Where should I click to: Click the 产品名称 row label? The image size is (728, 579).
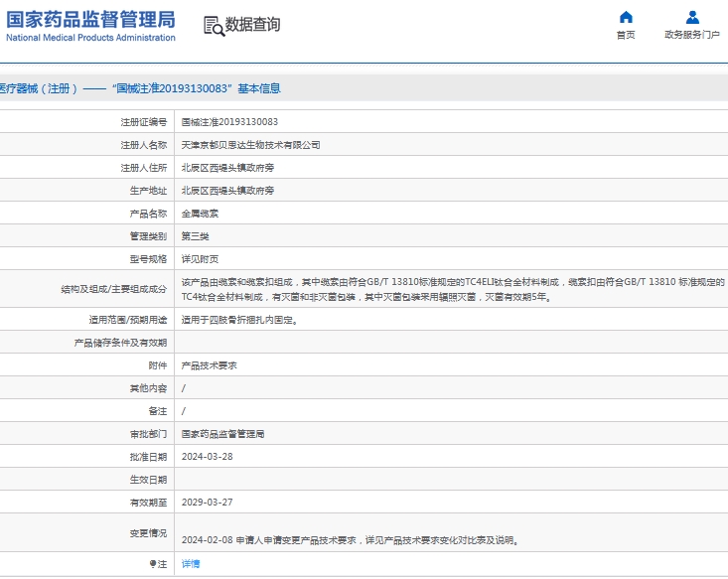tap(148, 214)
